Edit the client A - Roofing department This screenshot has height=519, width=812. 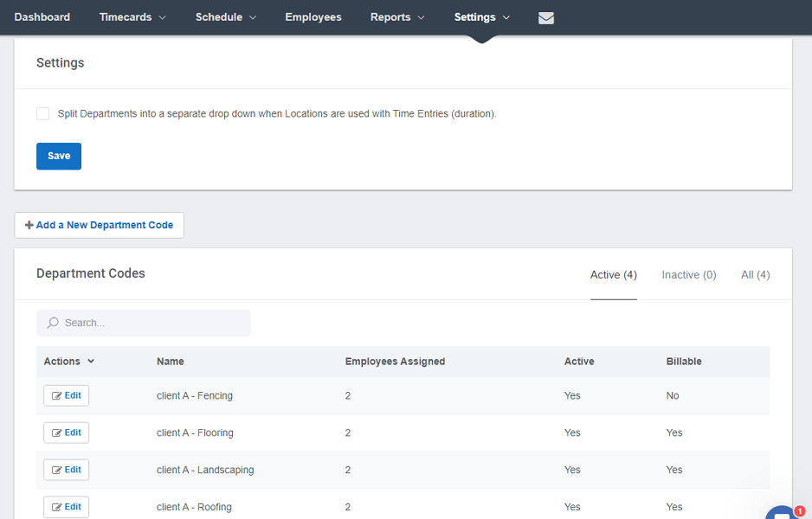[67, 506]
